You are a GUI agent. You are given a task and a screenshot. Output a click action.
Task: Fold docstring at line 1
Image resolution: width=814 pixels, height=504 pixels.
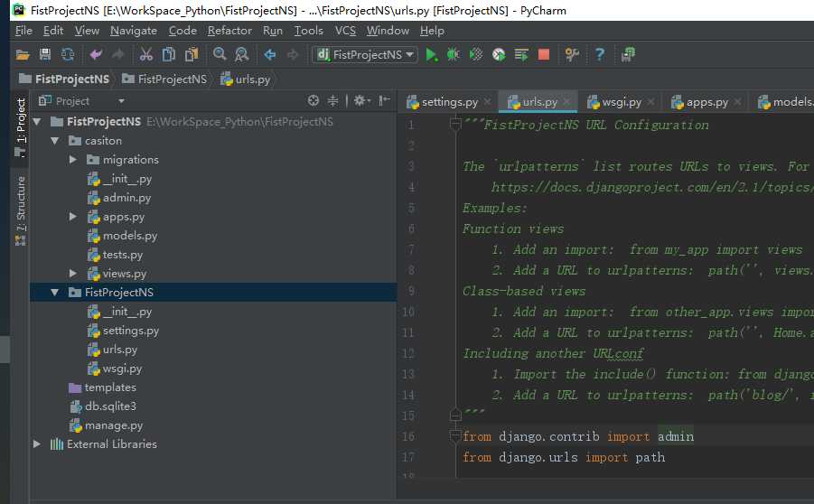455,124
